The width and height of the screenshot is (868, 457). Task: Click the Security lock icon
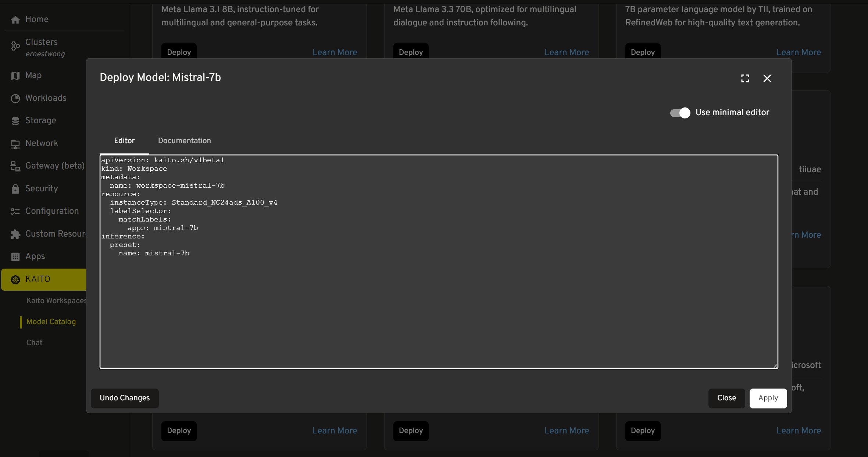(x=15, y=189)
